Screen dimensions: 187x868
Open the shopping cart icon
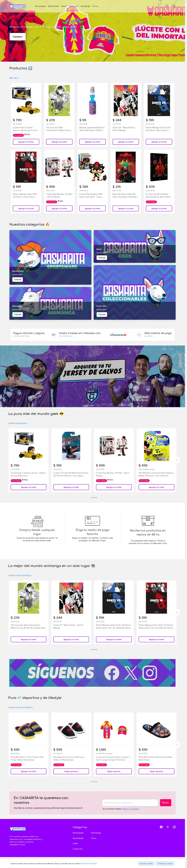(174, 6)
